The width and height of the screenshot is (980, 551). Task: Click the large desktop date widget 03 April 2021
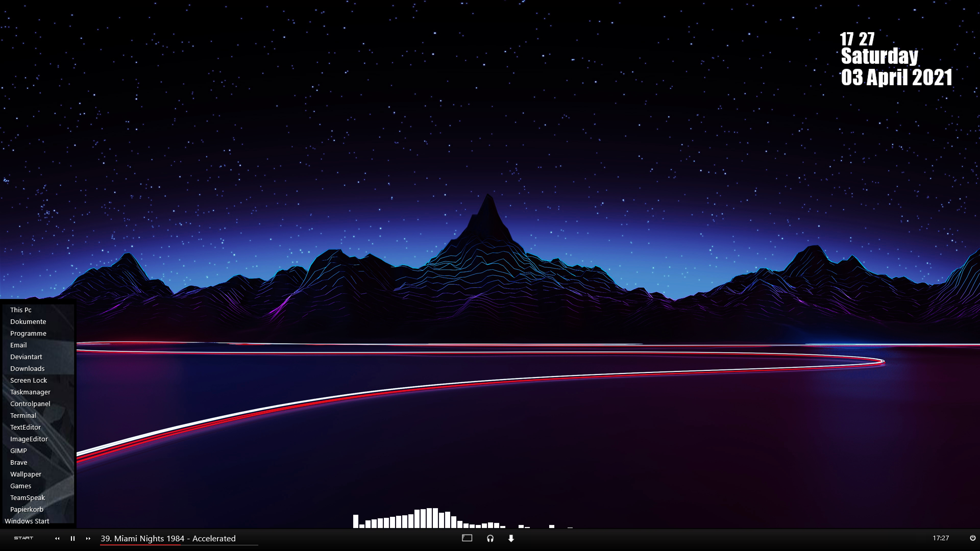pos(896,78)
